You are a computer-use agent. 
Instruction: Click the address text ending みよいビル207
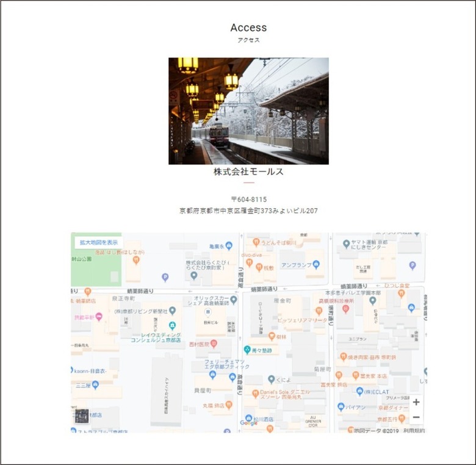(x=248, y=211)
